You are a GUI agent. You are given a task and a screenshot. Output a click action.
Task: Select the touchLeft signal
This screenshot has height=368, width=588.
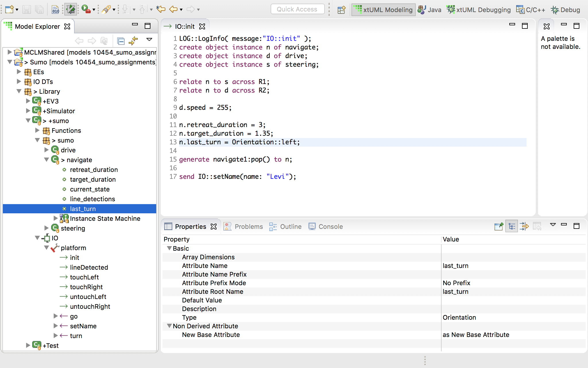click(x=84, y=277)
